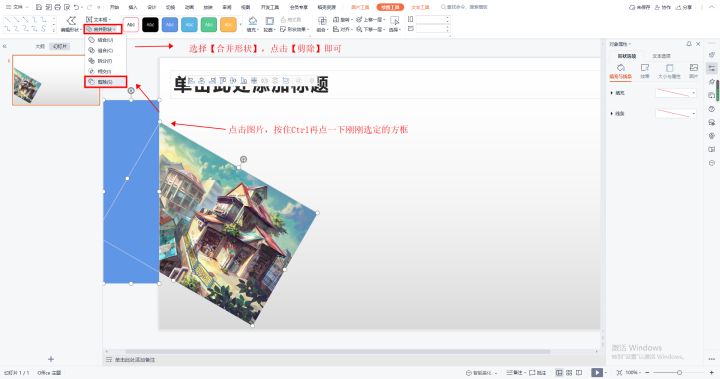The image size is (720, 379).
Task: Click the add slide plus icon
Action: point(51,359)
